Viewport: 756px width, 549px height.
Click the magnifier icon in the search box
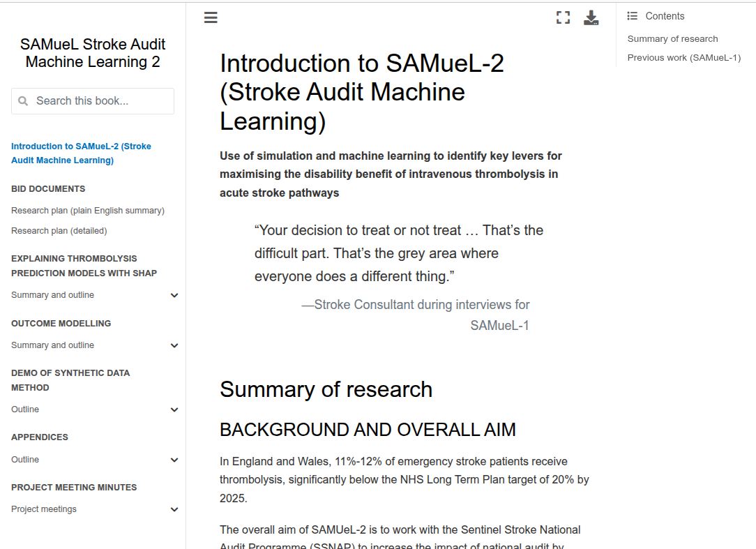coord(23,101)
